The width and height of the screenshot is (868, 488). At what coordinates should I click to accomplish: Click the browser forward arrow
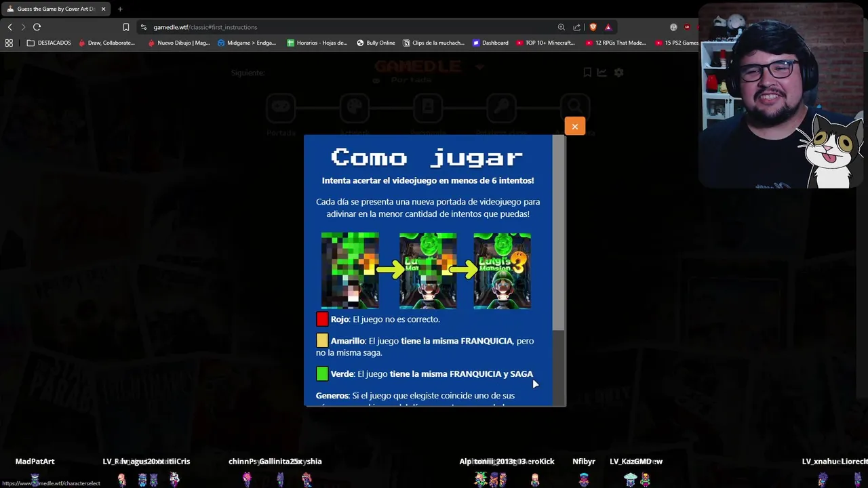[23, 27]
